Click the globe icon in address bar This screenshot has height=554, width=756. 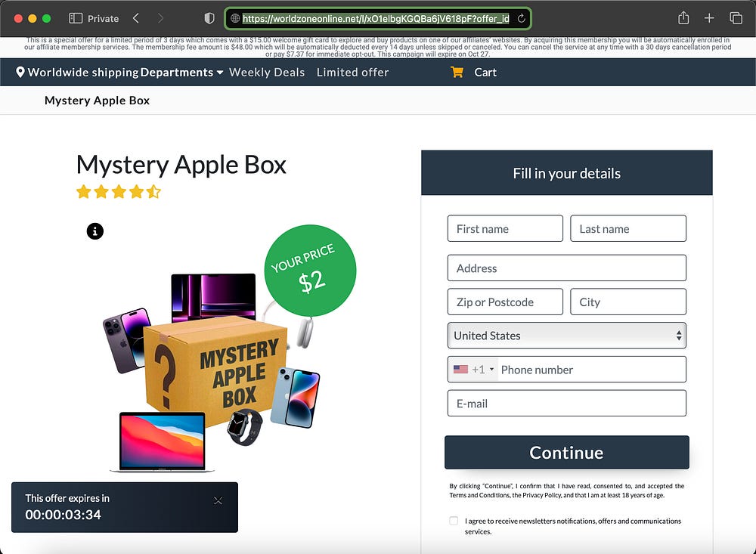(235, 18)
